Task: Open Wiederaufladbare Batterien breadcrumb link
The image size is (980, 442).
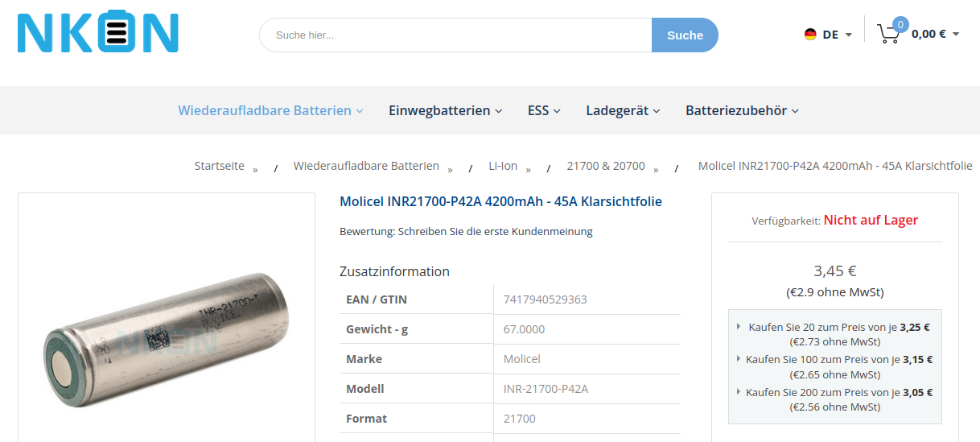Action: [x=366, y=166]
